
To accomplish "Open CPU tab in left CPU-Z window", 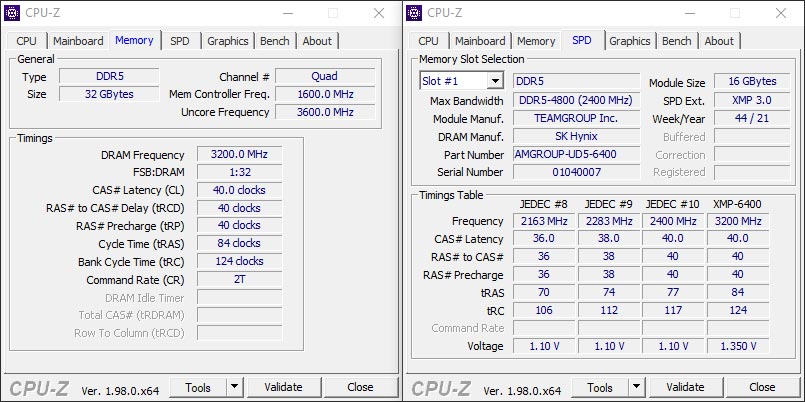I will click(x=27, y=41).
